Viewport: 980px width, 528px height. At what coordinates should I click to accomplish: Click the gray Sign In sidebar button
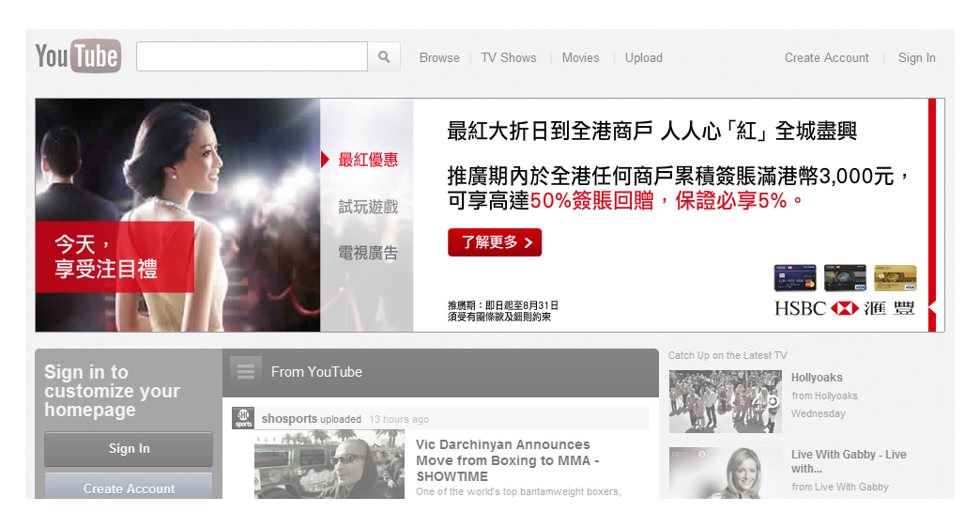click(128, 448)
